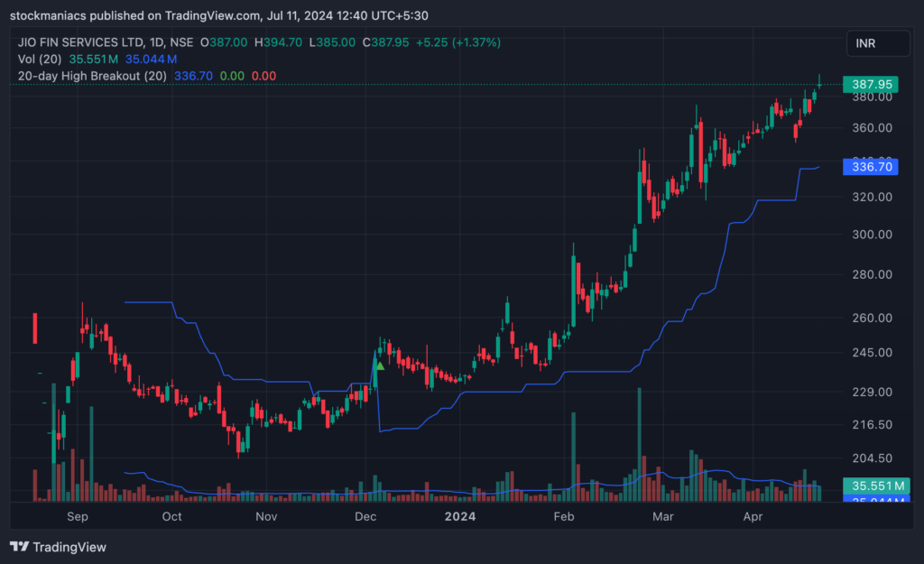The width and height of the screenshot is (924, 564).
Task: Click the 336.70 value in breakout legend
Action: (193, 76)
